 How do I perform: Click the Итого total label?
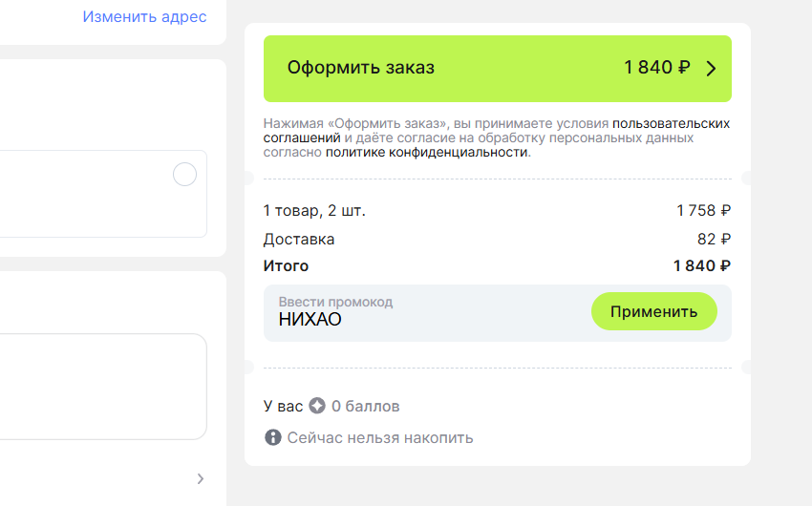tap(286, 266)
